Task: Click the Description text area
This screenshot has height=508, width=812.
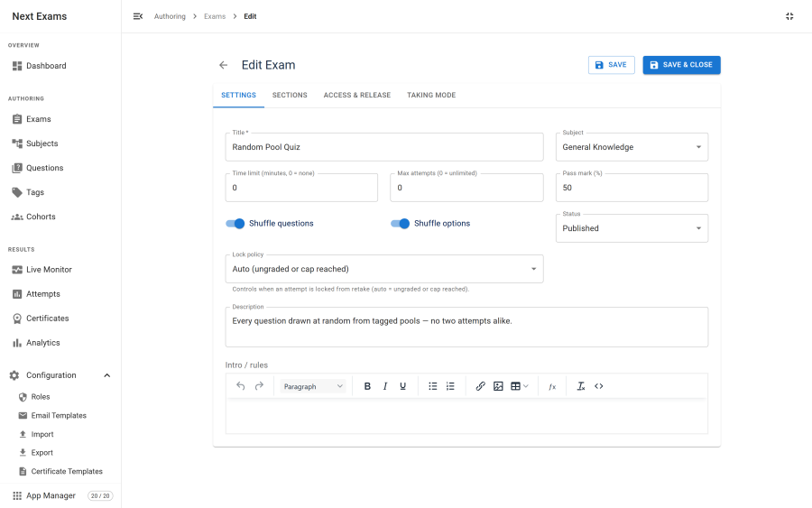Action: [466, 328]
